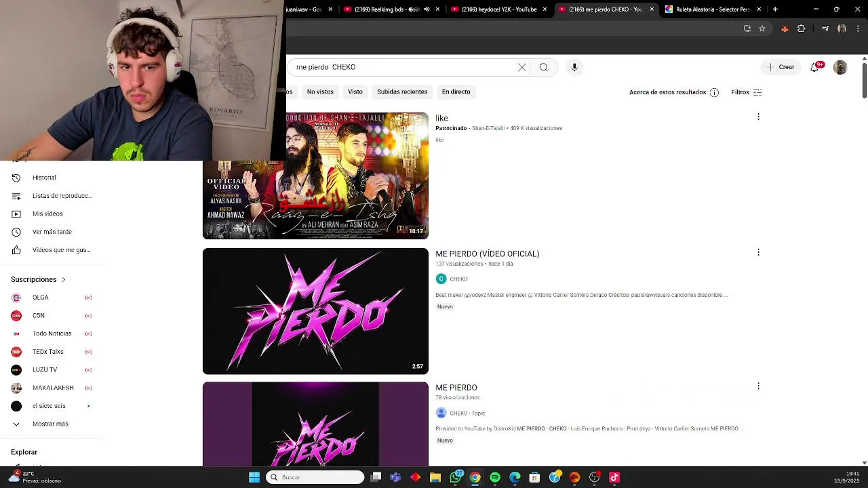Open Task View on the taskbar
Screen dimensions: 868x488
tap(376, 477)
